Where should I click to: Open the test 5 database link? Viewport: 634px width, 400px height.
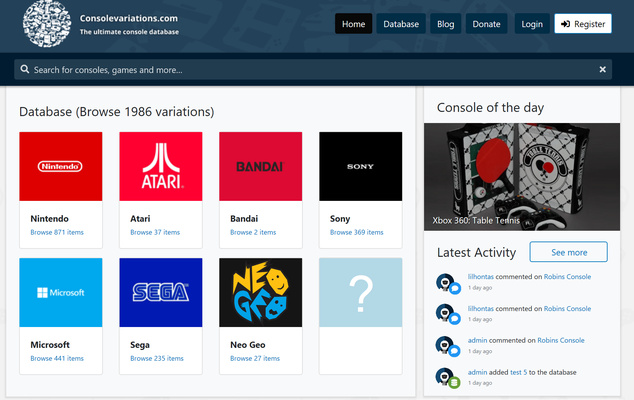[x=518, y=372]
